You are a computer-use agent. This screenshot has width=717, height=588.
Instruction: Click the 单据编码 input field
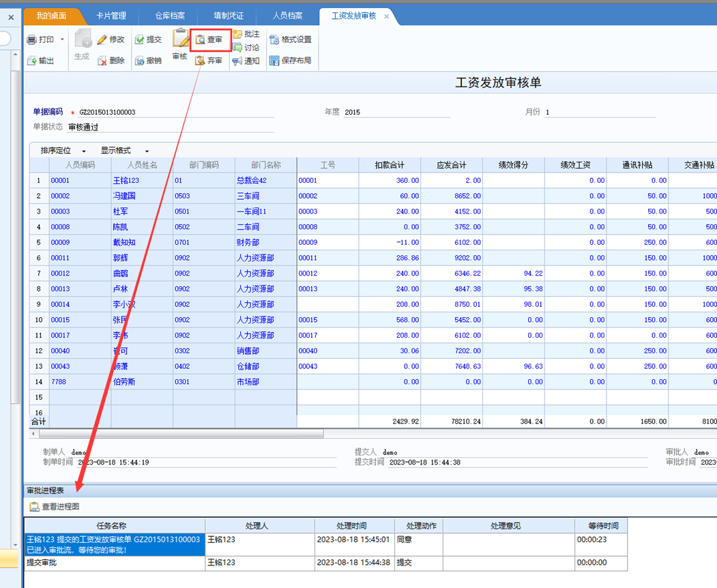tap(176, 112)
